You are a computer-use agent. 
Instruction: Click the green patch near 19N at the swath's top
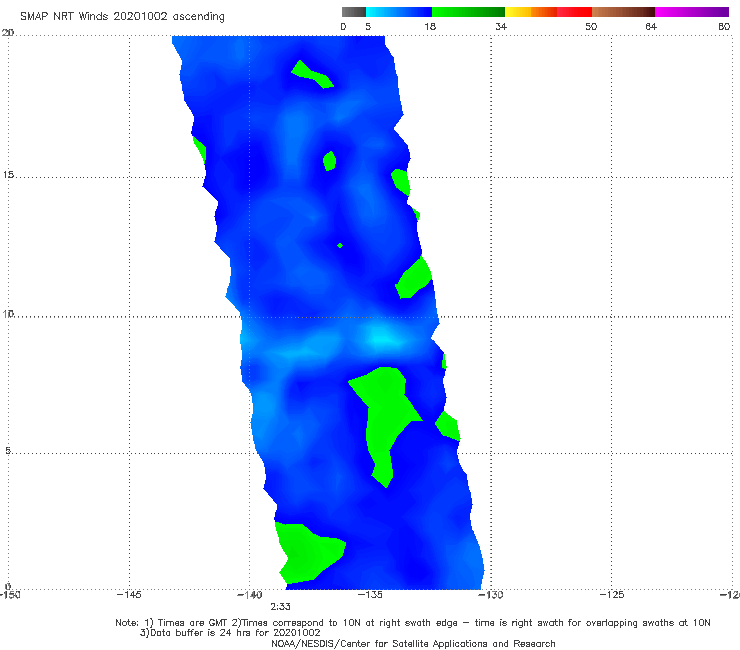[x=312, y=74]
